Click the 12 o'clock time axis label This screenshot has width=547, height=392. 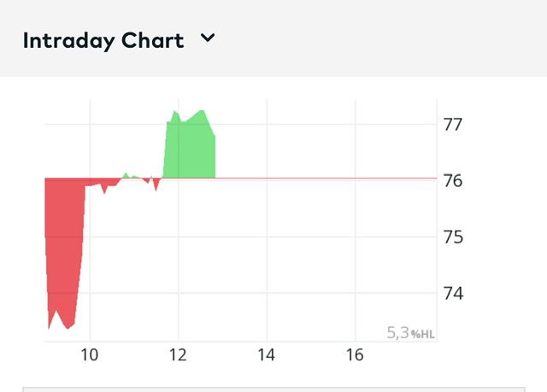coord(178,355)
